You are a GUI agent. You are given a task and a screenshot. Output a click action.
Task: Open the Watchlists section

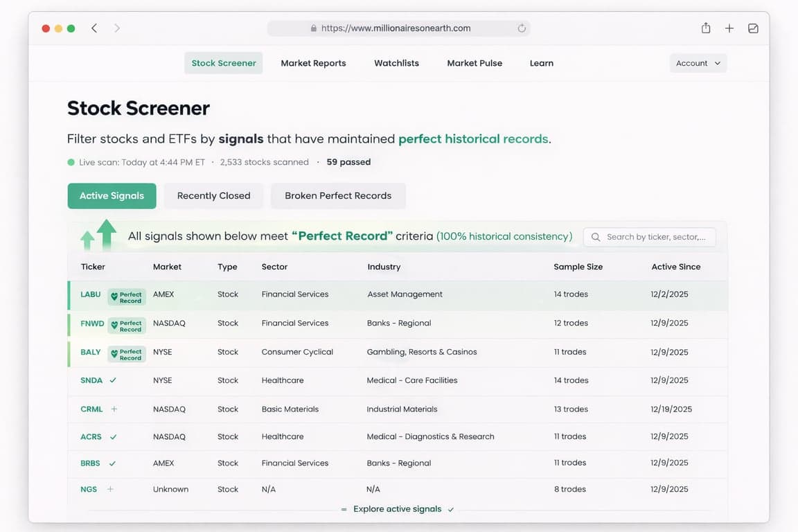(396, 62)
